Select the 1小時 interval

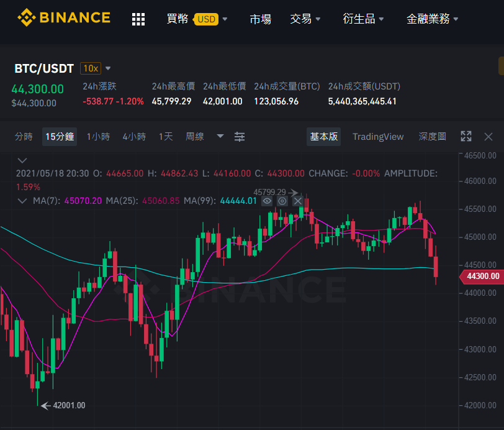click(98, 137)
